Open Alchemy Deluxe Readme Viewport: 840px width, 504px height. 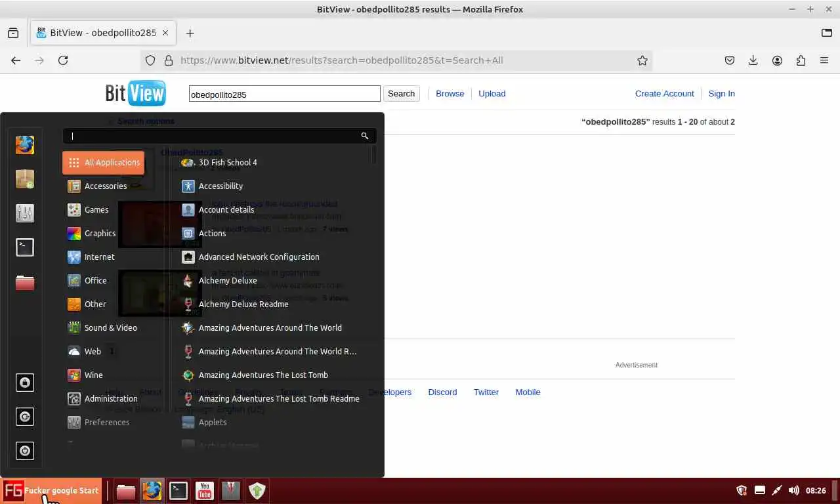click(272, 304)
